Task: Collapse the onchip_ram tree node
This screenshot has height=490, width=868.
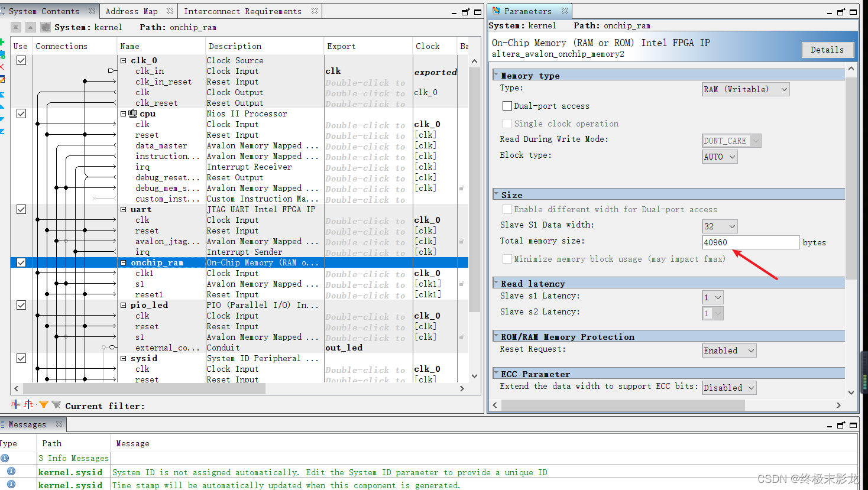Action: tap(124, 262)
